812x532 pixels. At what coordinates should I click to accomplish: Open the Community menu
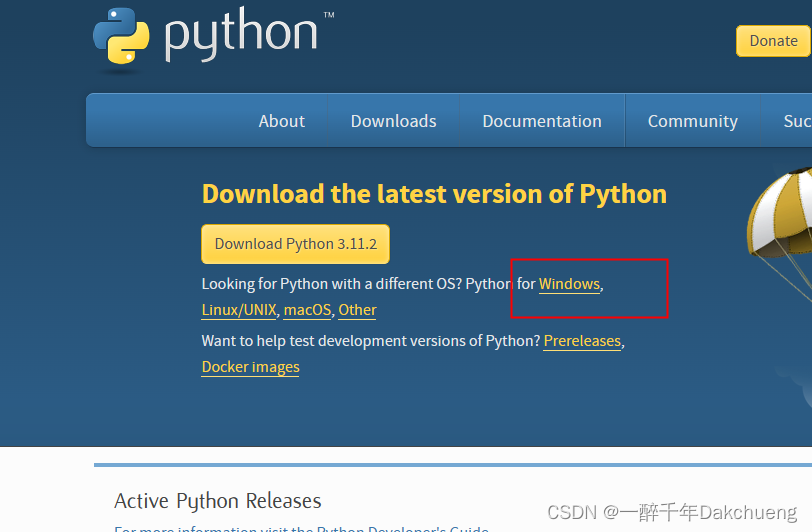pyautogui.click(x=692, y=121)
